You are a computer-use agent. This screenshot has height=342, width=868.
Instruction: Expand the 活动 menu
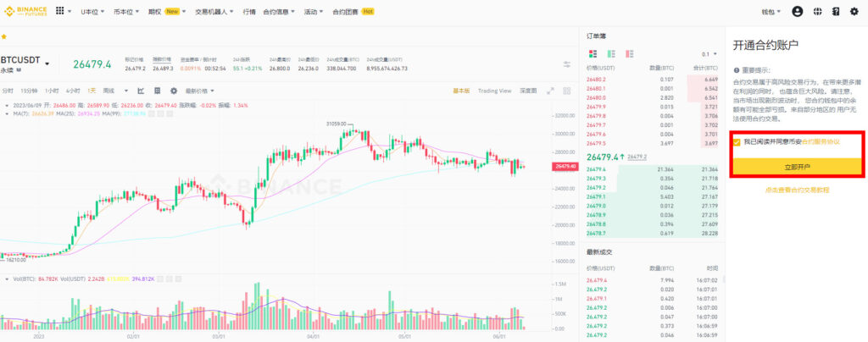pyautogui.click(x=314, y=12)
